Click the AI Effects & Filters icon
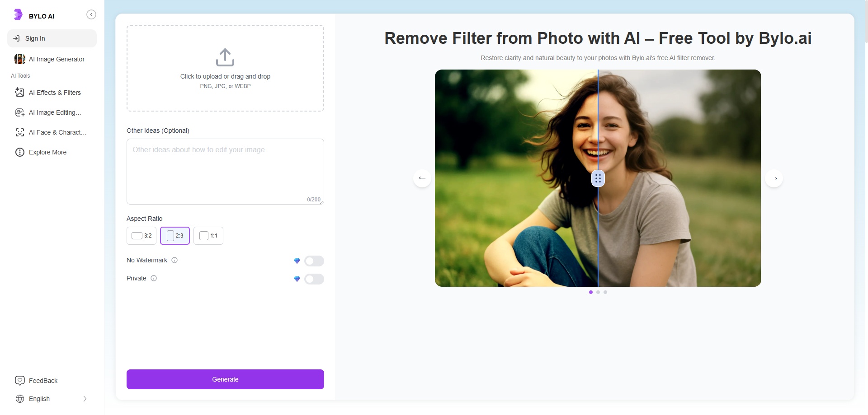Image resolution: width=868 pixels, height=415 pixels. tap(19, 93)
